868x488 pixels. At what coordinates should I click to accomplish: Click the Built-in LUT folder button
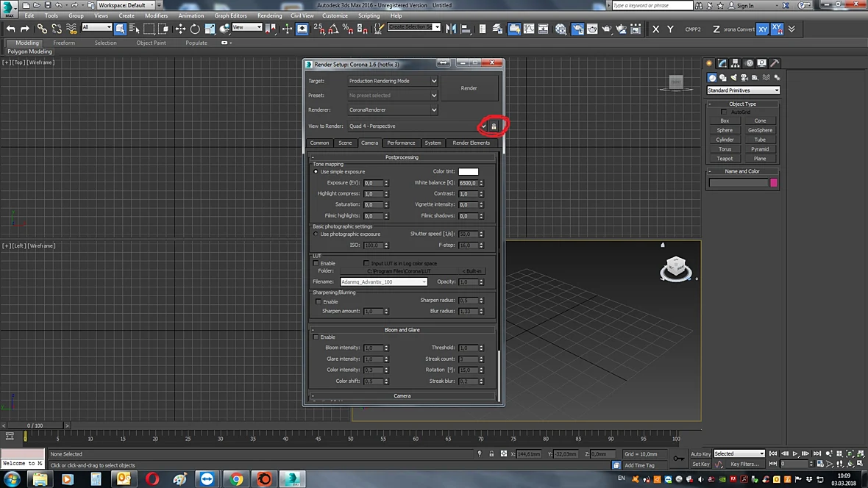click(472, 271)
